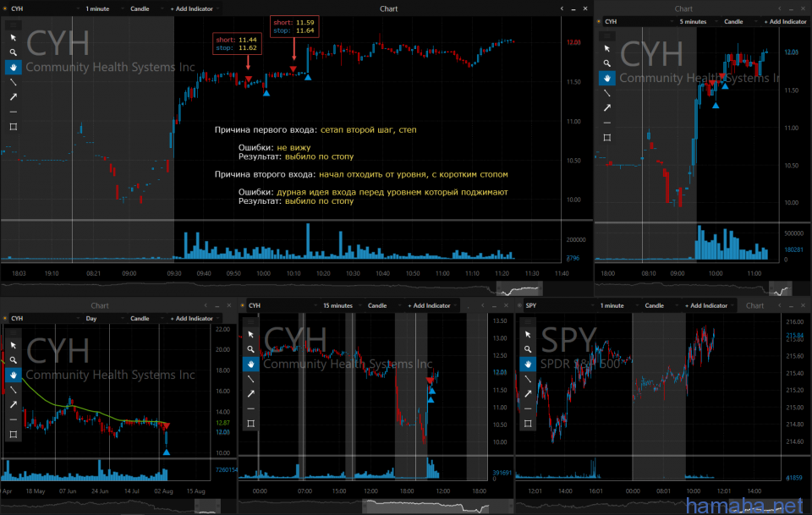Choose the horizontal line tool in CYH 5 minutes chart
This screenshot has height=515, width=812.
coord(607,123)
